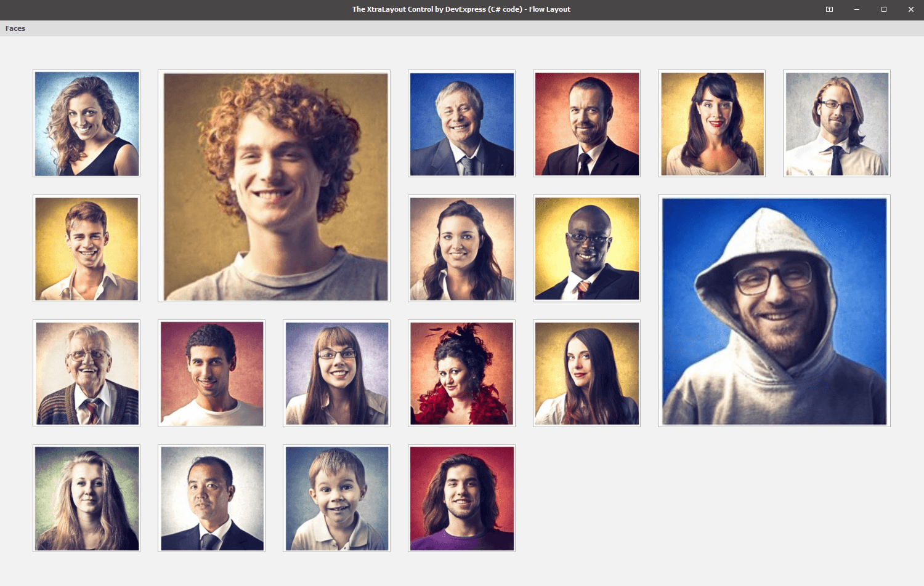Select the man in dark suit on gray background
This screenshot has width=924, height=586.
tap(211, 499)
